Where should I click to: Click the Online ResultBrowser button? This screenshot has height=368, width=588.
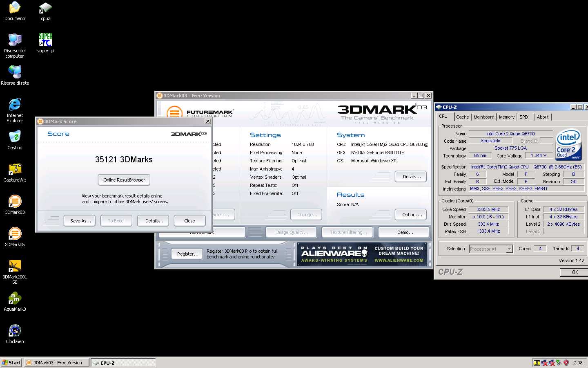pos(124,180)
